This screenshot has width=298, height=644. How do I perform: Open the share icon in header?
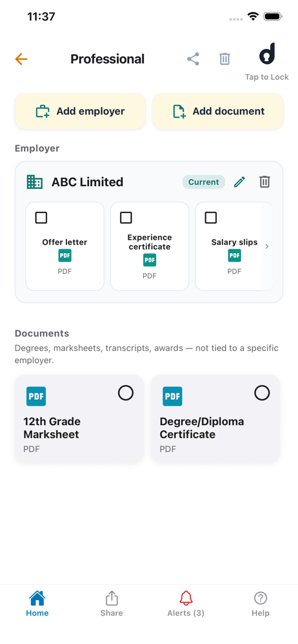click(193, 59)
